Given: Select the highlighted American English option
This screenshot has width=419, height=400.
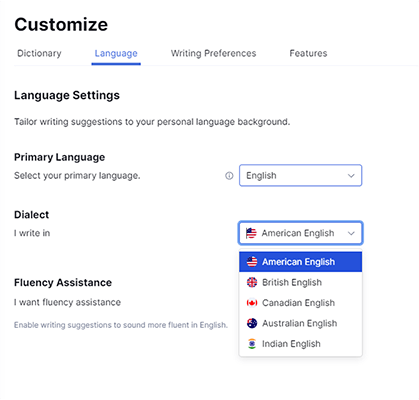Looking at the screenshot, I should 301,262.
